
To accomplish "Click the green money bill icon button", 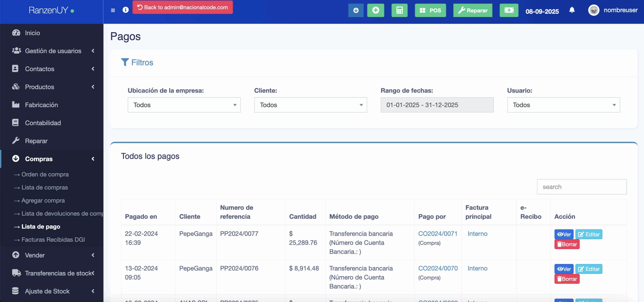I will [x=509, y=10].
